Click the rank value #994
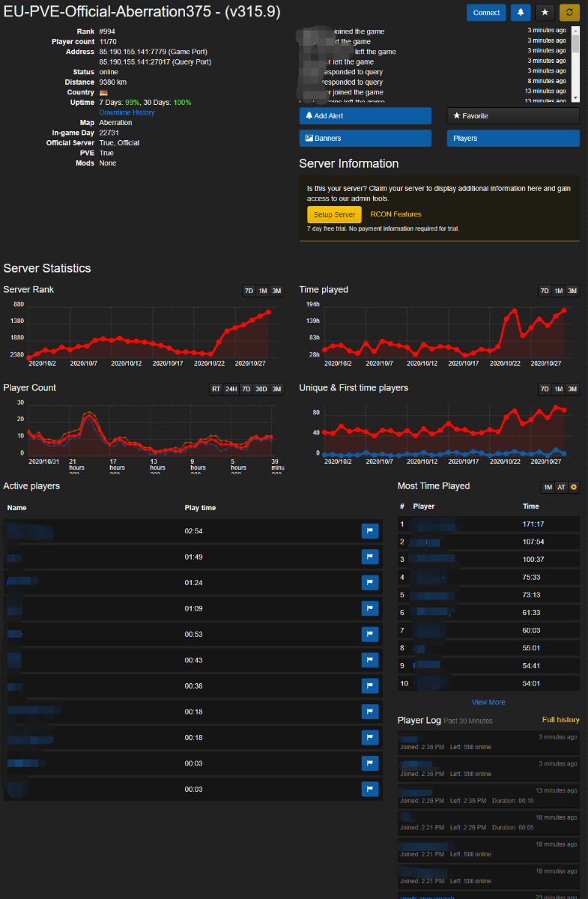The width and height of the screenshot is (588, 899). (107, 31)
